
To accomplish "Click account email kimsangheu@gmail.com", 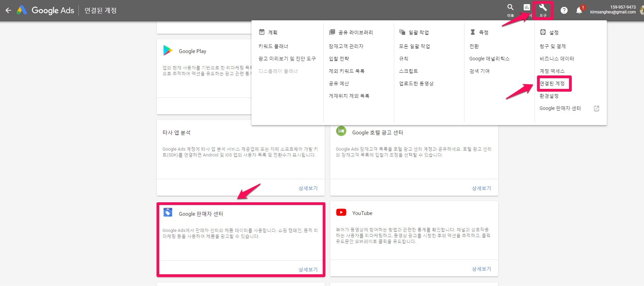I will pos(613,12).
